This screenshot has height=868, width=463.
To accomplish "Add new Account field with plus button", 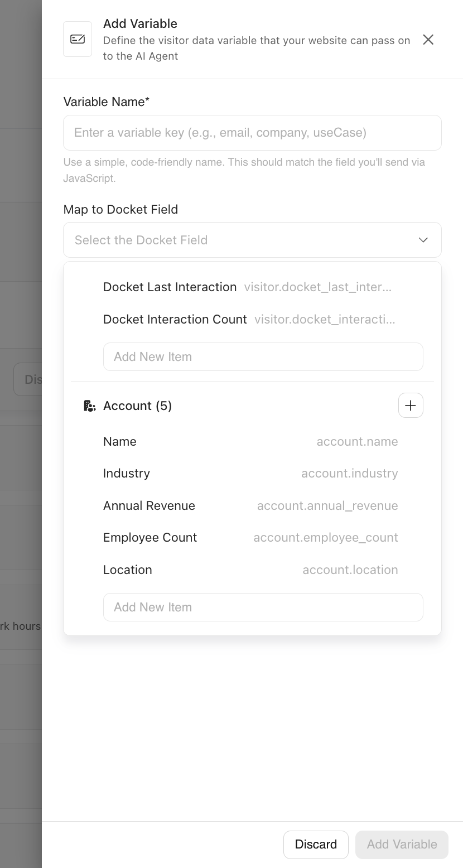I will tap(411, 406).
